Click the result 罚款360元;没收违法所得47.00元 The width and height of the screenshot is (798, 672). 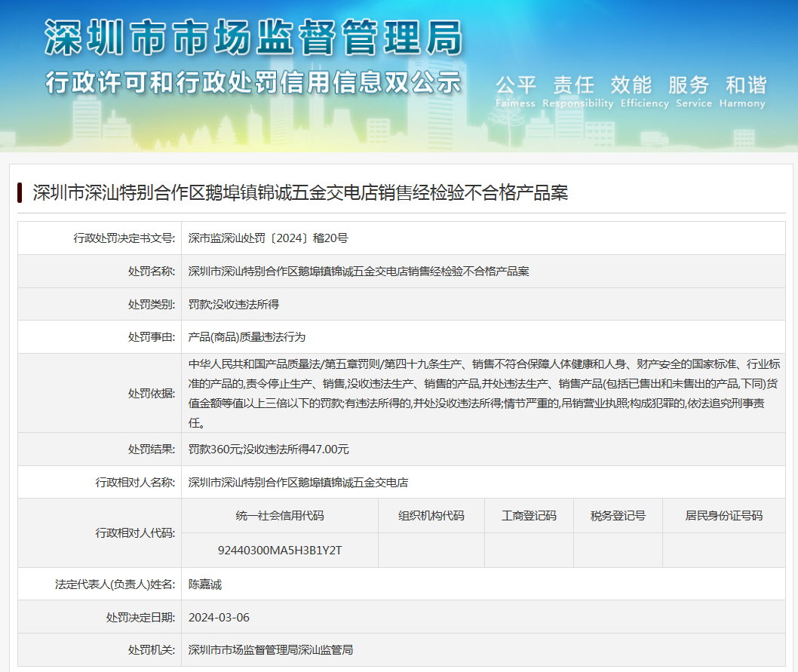[269, 450]
